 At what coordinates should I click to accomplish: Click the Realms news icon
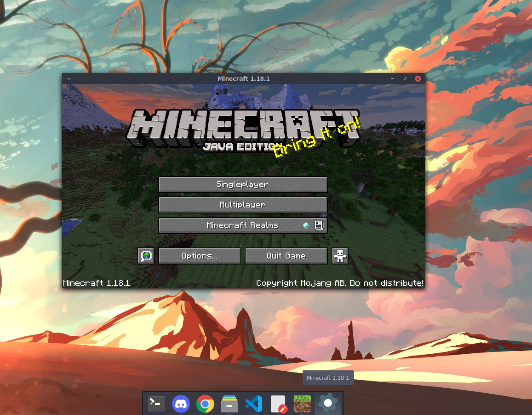(x=319, y=225)
